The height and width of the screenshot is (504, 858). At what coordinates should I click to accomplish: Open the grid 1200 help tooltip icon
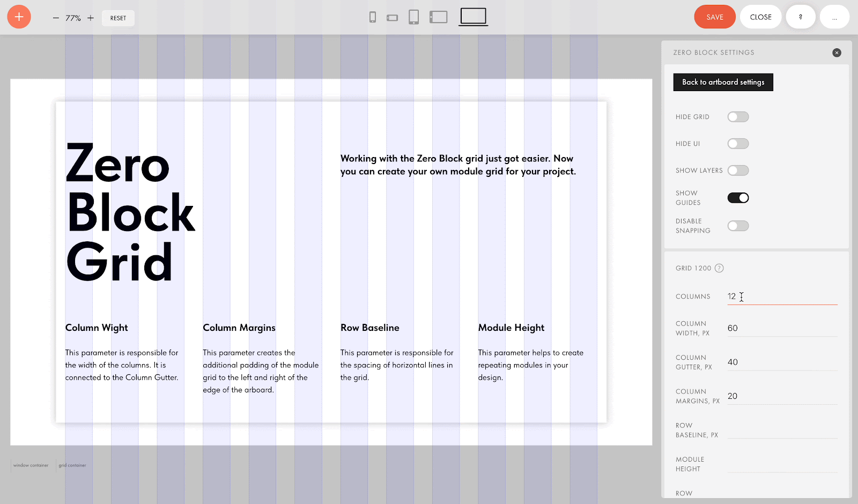(719, 268)
